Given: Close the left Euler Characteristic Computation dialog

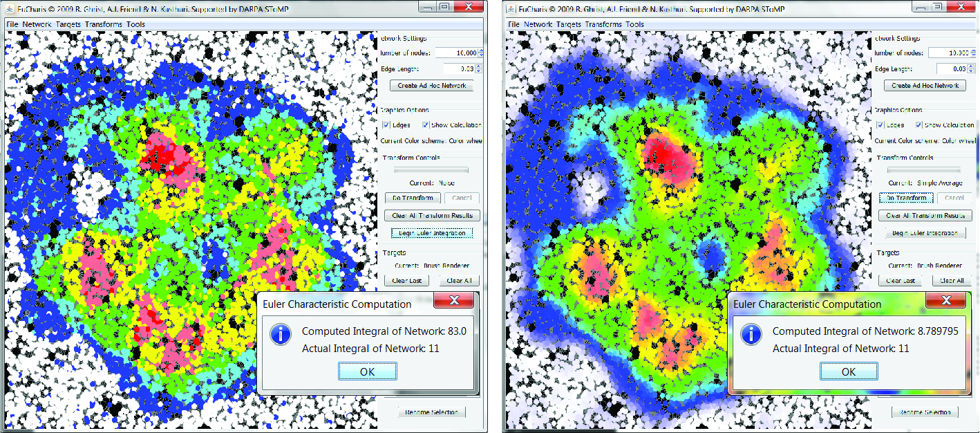Looking at the screenshot, I should point(455,301).
